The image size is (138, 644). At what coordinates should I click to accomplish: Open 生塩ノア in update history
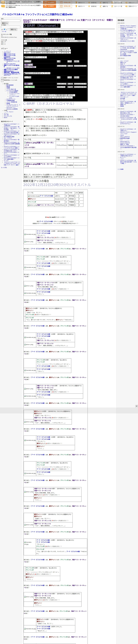(x=123, y=64)
